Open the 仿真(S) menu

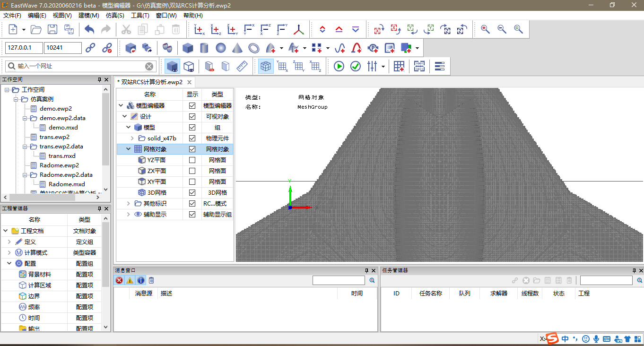click(x=115, y=15)
